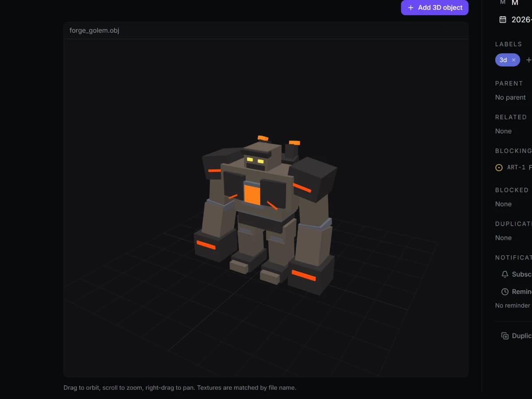Add a new label with plus icon
This screenshot has width=532, height=399.
(528, 60)
